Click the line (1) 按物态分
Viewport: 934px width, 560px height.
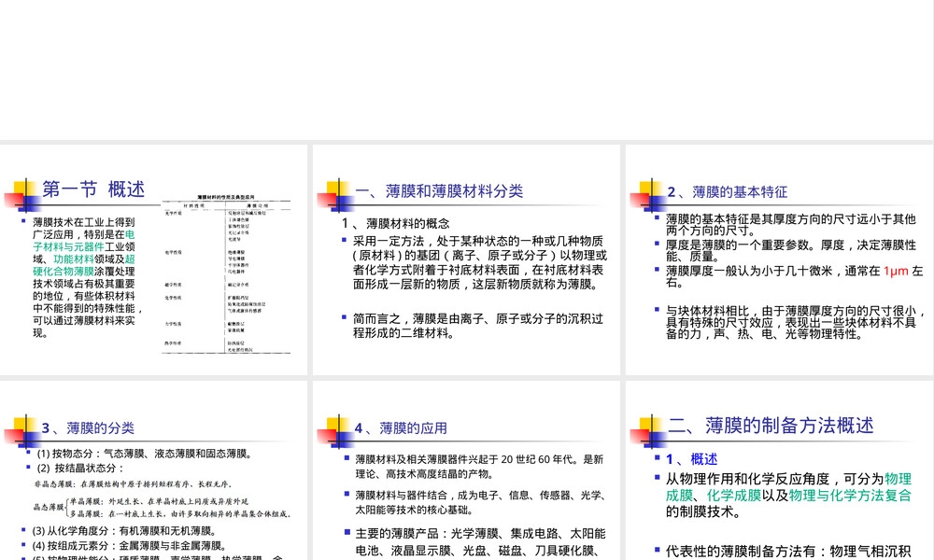click(145, 454)
